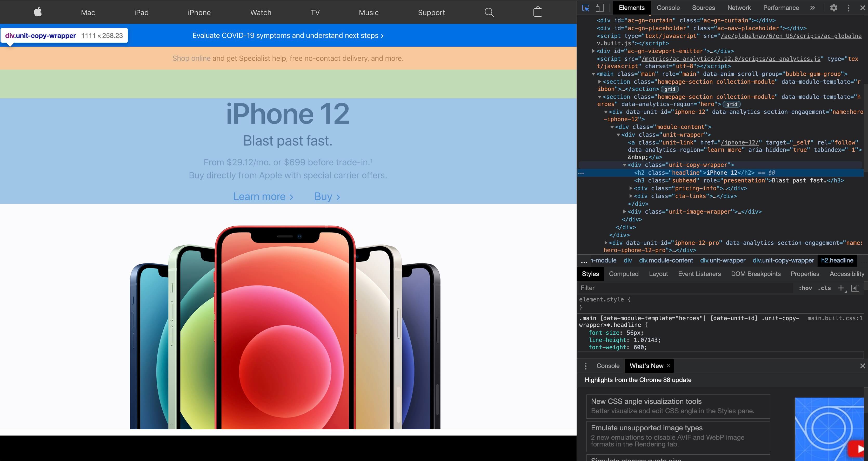Click the COVID-19 symptoms banner link
Viewport: 868px width, 461px height.
pyautogui.click(x=288, y=35)
